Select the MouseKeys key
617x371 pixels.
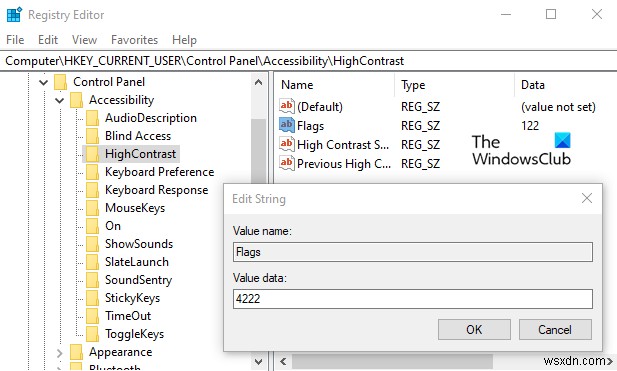click(135, 208)
